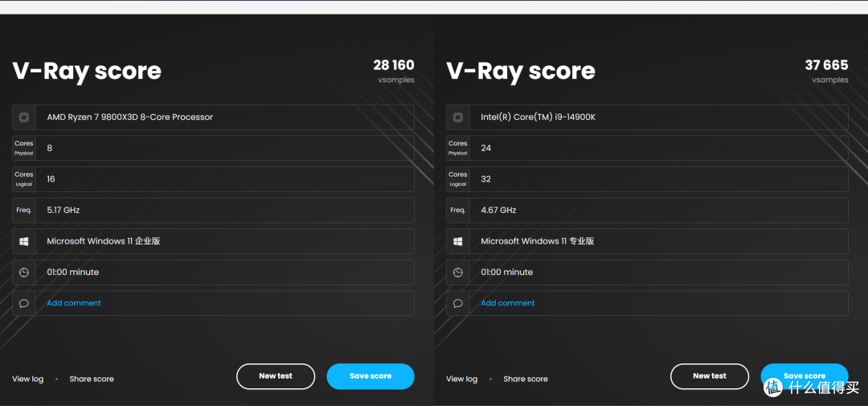868x406 pixels.
Task: Add comment to the i9-14900K score
Action: tap(508, 303)
